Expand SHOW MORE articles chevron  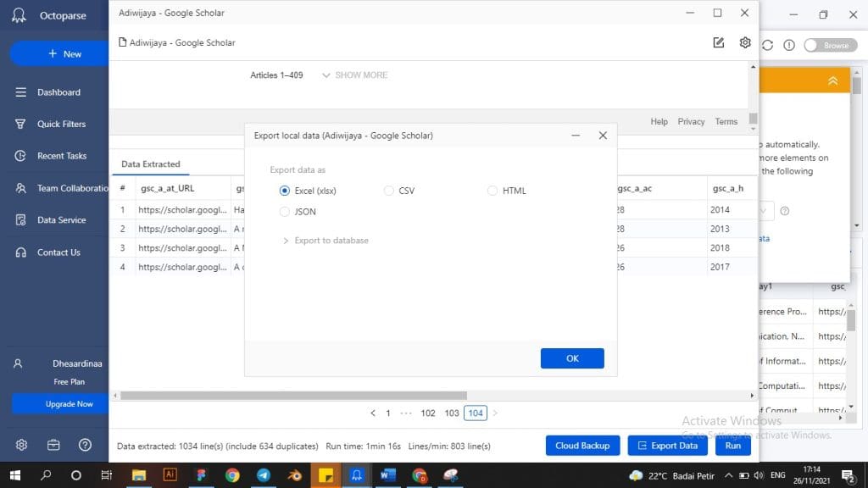pos(326,75)
